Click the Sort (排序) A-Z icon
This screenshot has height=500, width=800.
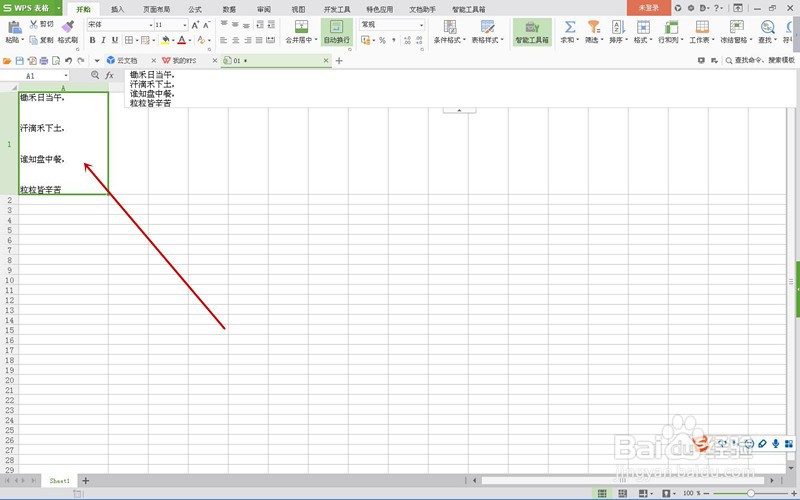click(618, 27)
